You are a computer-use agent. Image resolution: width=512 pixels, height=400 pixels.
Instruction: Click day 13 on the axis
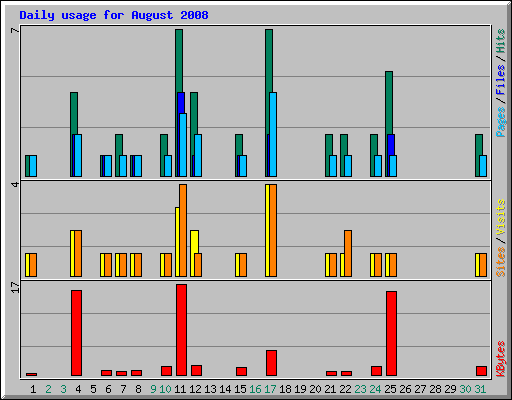pyautogui.click(x=210, y=389)
